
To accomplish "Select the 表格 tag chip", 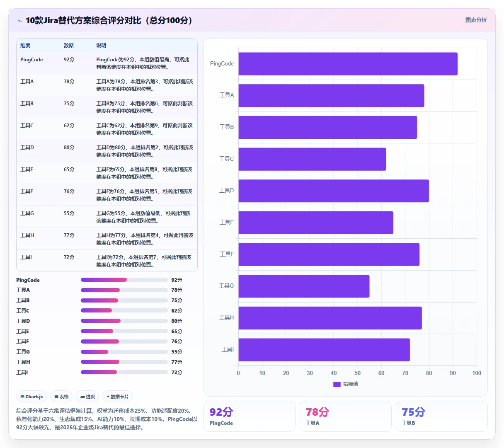I will 61,397.
